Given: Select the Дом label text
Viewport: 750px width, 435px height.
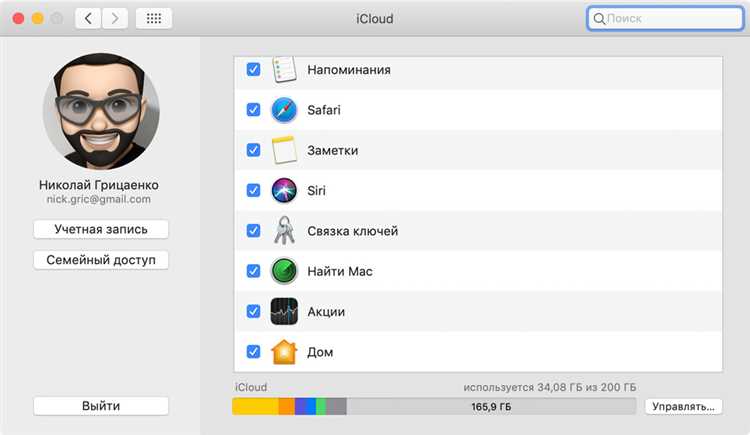Looking at the screenshot, I should click(320, 352).
